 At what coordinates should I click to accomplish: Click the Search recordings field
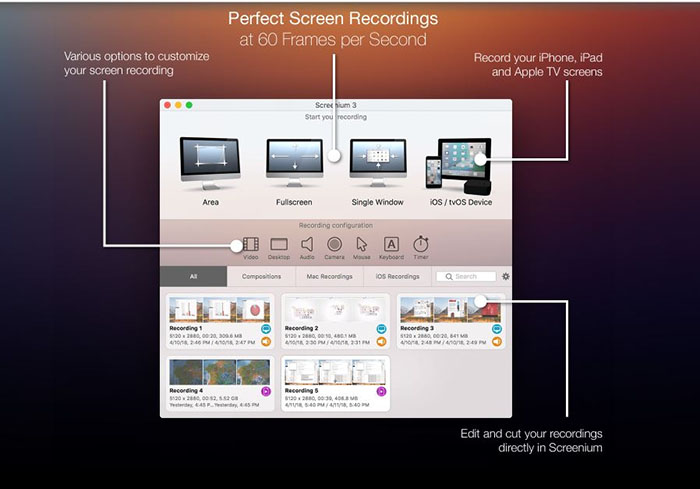pyautogui.click(x=466, y=276)
